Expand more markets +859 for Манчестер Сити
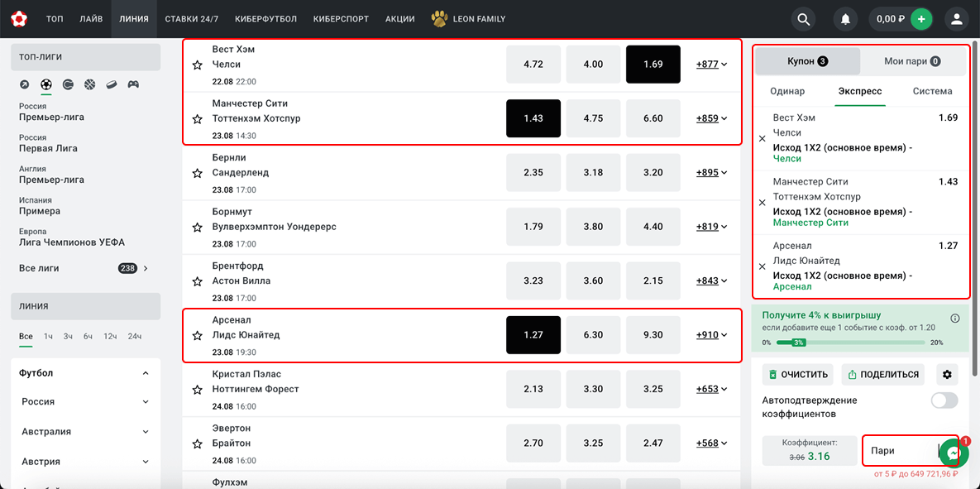This screenshot has height=489, width=980. click(712, 118)
